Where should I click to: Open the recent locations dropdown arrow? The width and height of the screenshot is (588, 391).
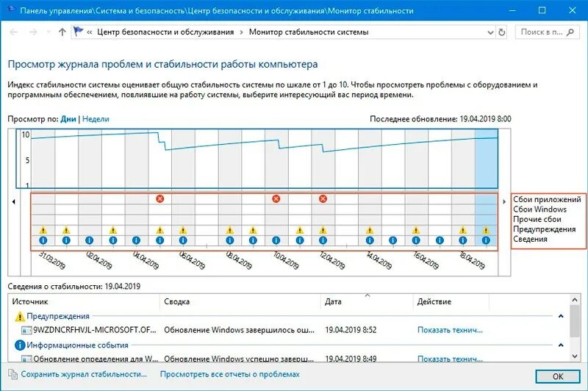(x=49, y=32)
